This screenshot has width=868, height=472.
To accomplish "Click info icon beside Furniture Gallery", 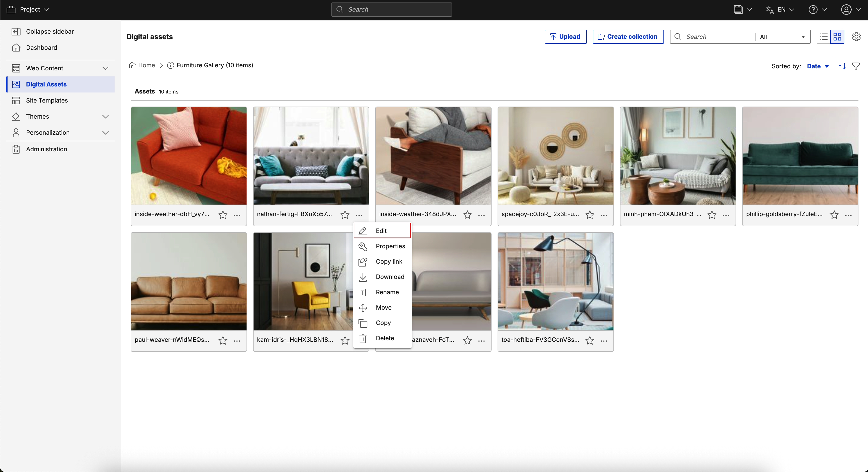I will (170, 65).
